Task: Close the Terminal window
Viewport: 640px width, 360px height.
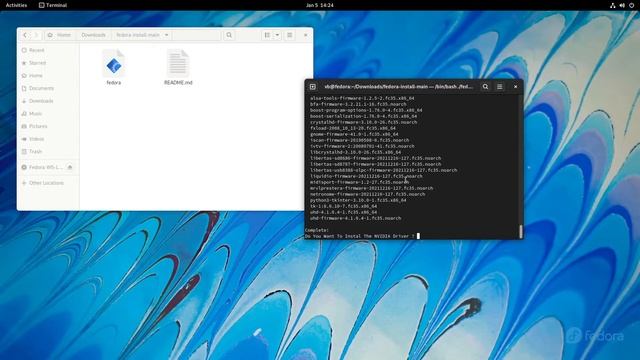Action: (x=516, y=87)
